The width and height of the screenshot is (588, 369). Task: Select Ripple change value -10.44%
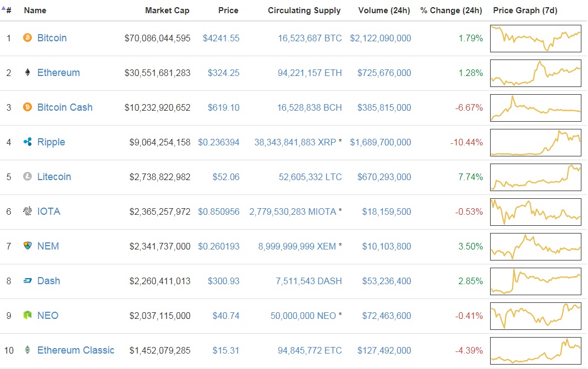(466, 142)
